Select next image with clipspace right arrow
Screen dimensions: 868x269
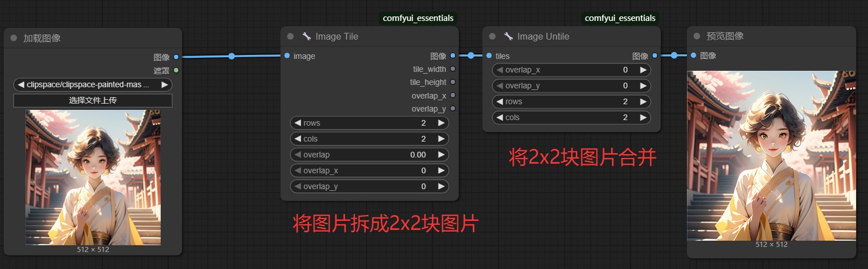pos(164,85)
